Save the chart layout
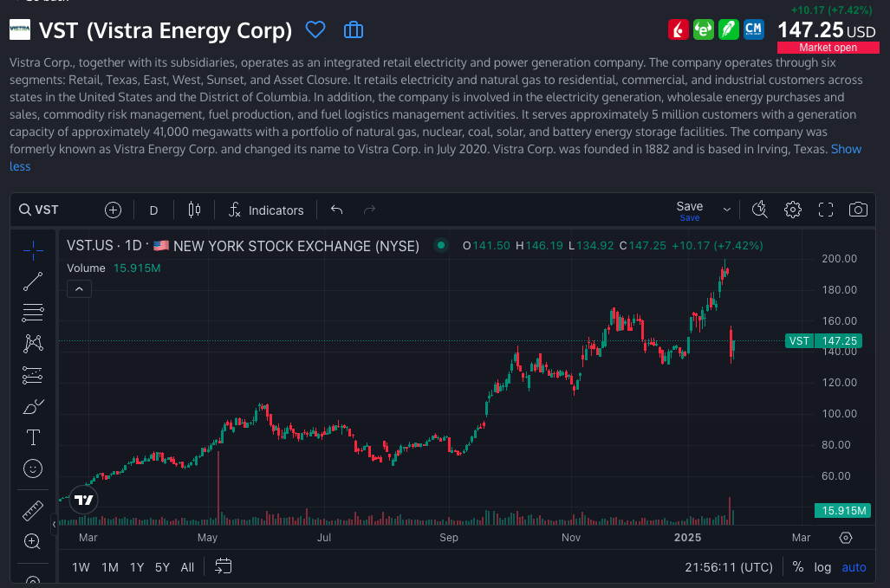This screenshot has width=890, height=588. (689, 210)
